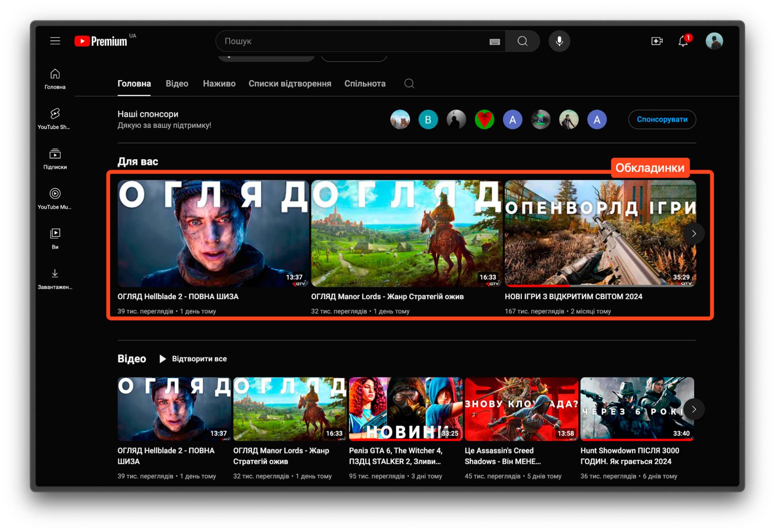The width and height of the screenshot is (775, 532).
Task: Click the Для вас section heading
Action: [x=138, y=162]
